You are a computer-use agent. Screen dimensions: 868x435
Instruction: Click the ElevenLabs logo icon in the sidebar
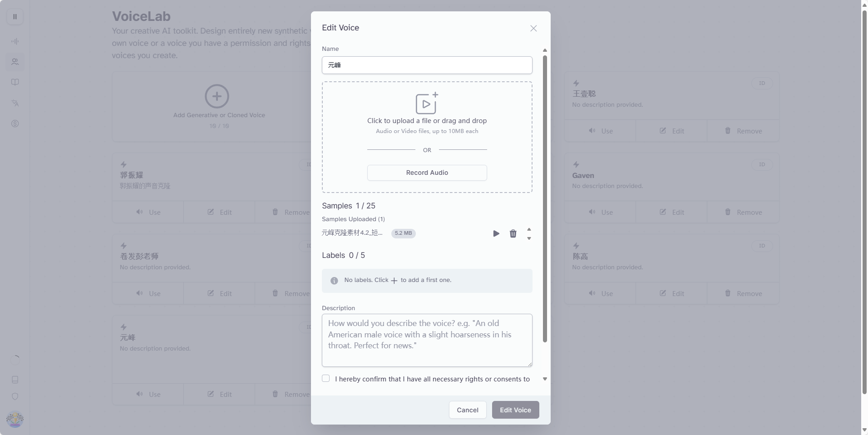(15, 17)
